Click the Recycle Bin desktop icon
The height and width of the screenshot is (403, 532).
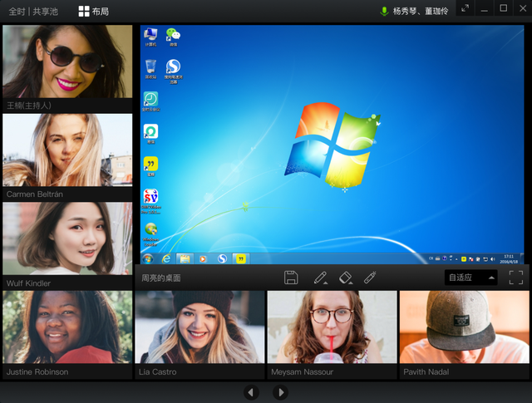150,69
